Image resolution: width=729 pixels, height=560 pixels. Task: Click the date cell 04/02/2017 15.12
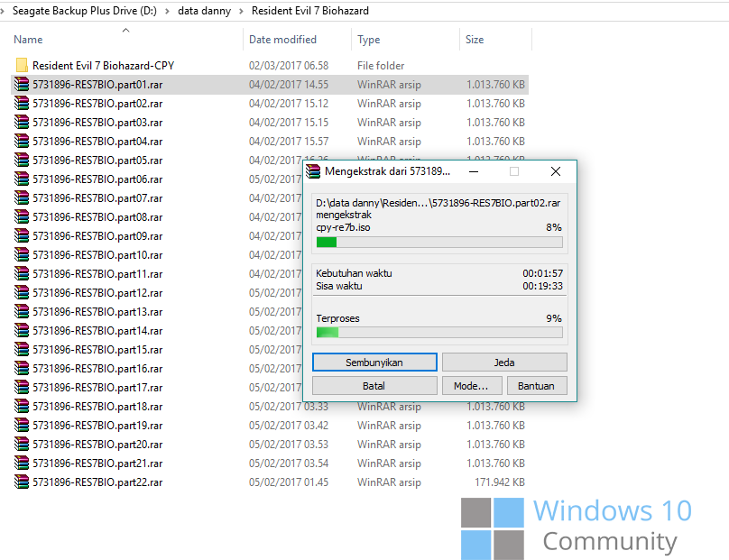(289, 104)
